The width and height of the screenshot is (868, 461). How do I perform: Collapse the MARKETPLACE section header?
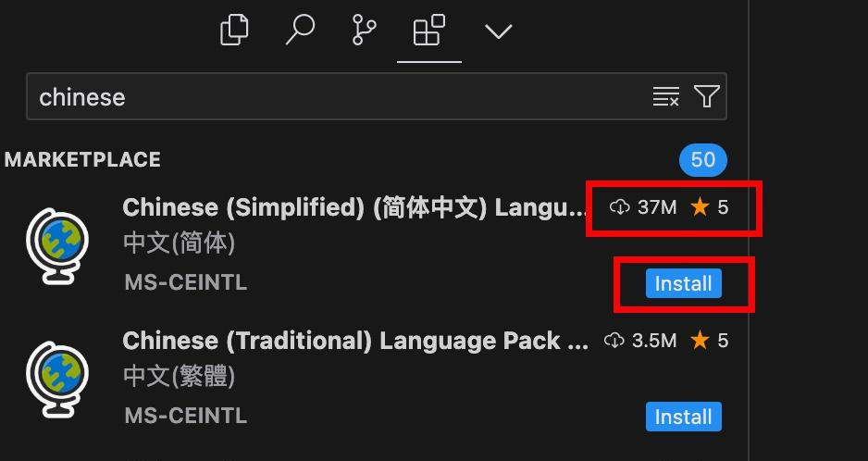click(82, 159)
